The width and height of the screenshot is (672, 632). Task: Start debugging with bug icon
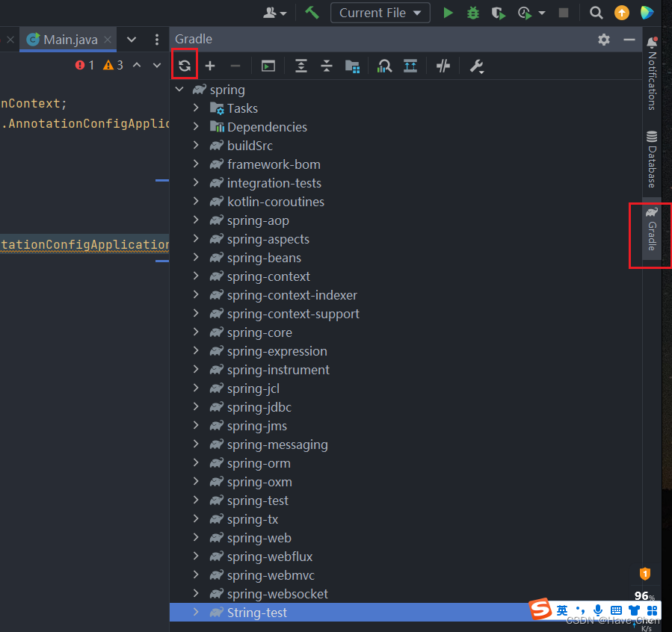[x=472, y=13]
